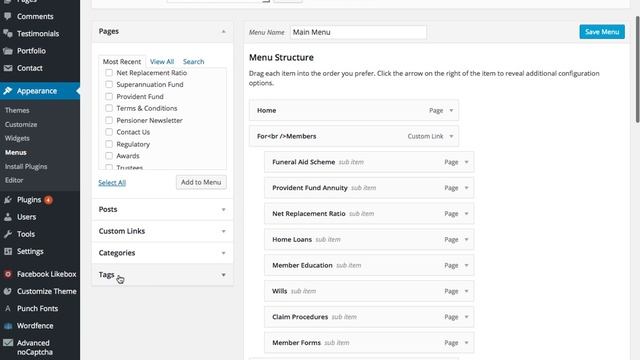Screen dimensions: 640x360
Task: Tick the Terms & Conditions checkbox
Action: click(x=109, y=108)
